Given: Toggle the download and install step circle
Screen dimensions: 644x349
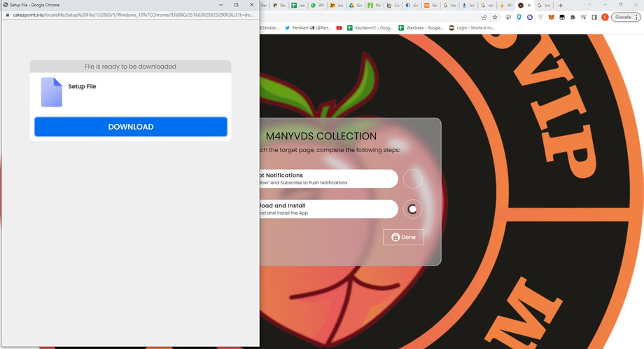Looking at the screenshot, I should (413, 209).
